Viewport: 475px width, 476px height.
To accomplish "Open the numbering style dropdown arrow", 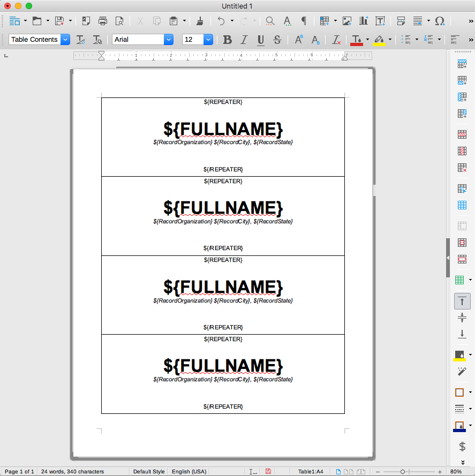I will pos(439,40).
